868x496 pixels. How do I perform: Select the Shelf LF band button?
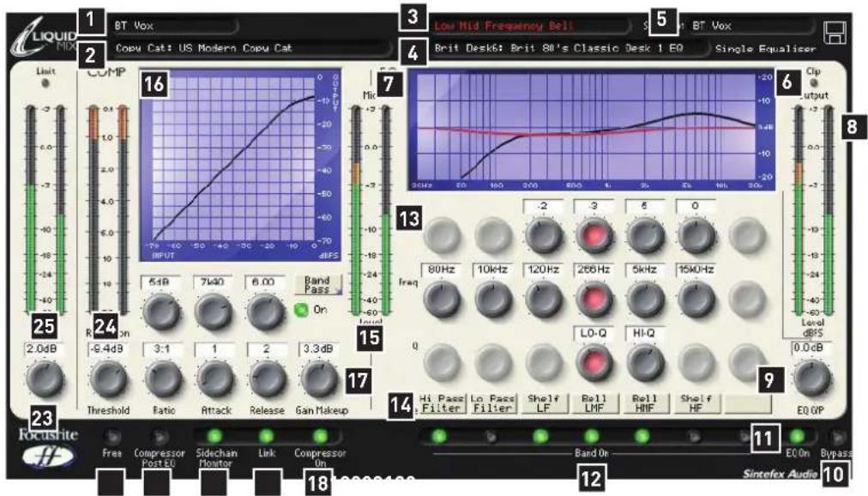tap(544, 403)
